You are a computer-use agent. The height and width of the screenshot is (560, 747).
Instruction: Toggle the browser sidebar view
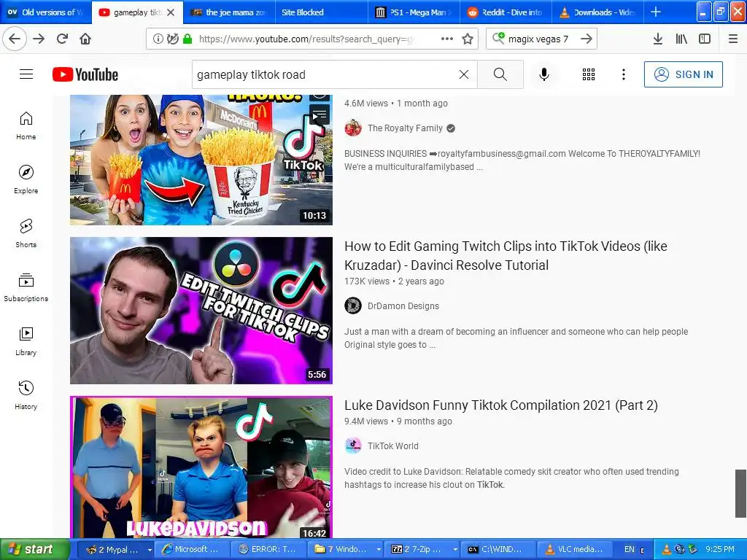tap(705, 39)
